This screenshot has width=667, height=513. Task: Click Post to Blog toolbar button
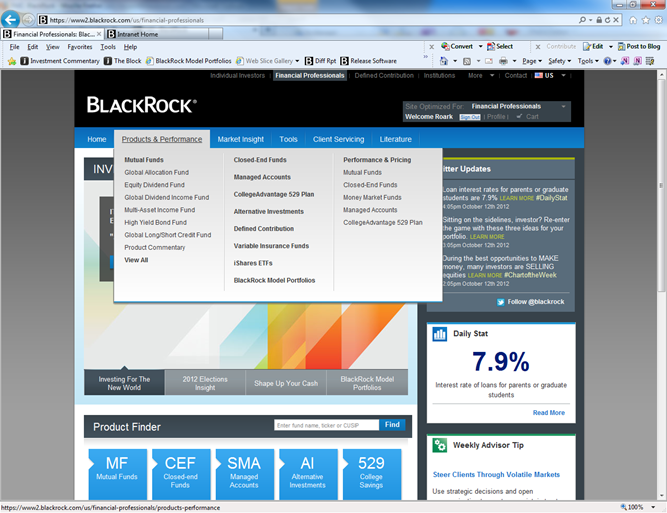(639, 46)
